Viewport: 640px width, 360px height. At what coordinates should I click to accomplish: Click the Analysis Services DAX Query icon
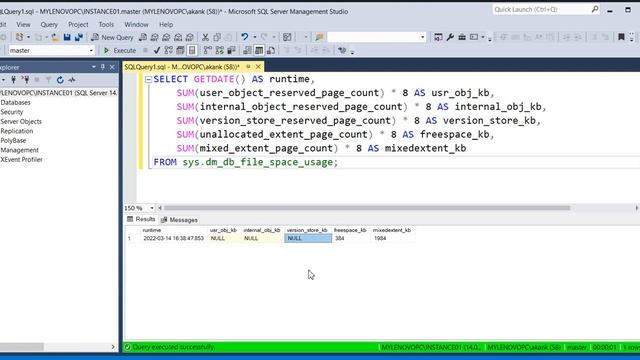[x=190, y=37]
